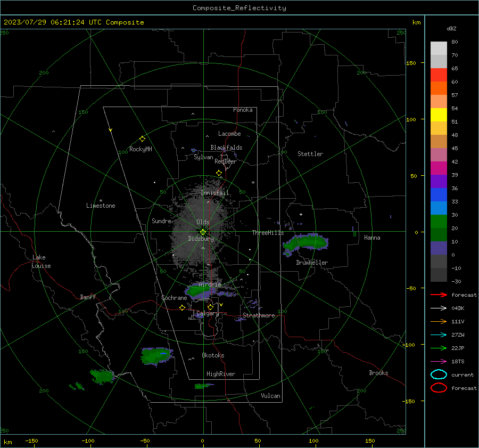Click the cyan 27ZW arrow legend icon
Screen dimensions: 479x448
(x=439, y=335)
